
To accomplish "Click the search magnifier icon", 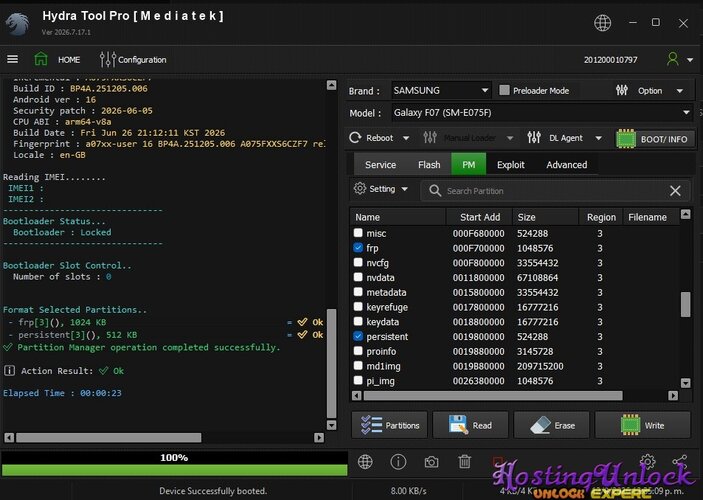I will click(434, 191).
